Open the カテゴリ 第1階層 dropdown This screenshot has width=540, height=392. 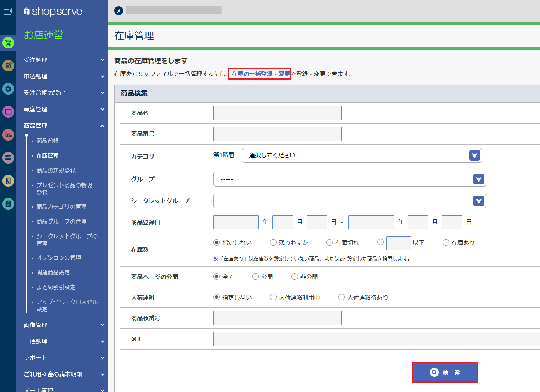coord(362,155)
